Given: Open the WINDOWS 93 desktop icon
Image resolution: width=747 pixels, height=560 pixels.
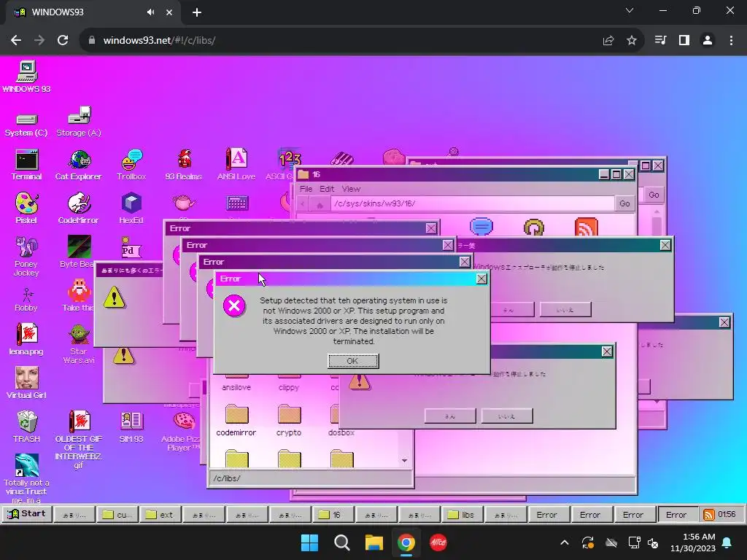Looking at the screenshot, I should [26, 76].
